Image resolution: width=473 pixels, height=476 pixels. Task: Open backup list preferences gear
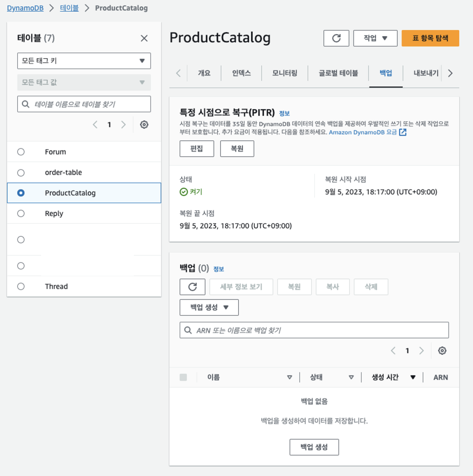442,351
